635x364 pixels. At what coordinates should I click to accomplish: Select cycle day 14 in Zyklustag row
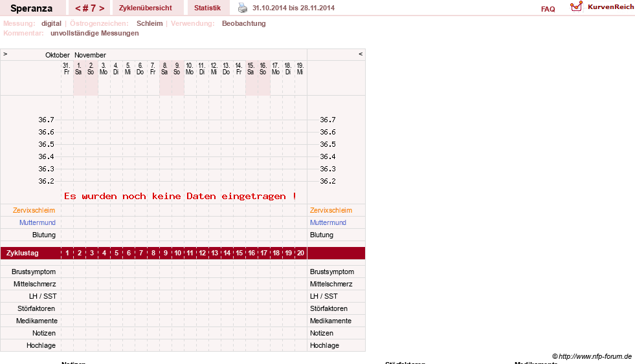227,253
